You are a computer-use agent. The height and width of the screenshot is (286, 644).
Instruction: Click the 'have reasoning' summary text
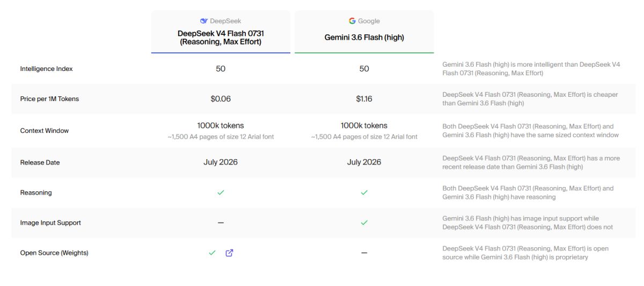528,192
